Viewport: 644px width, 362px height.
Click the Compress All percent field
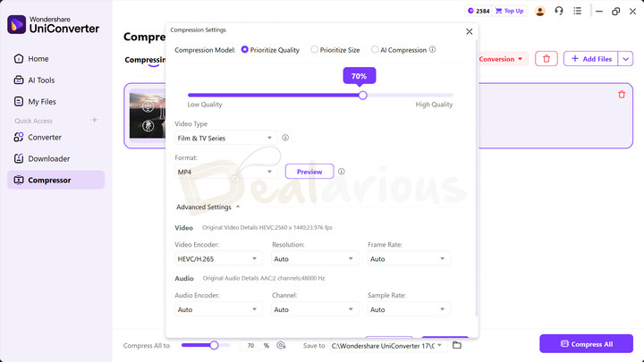pos(251,345)
